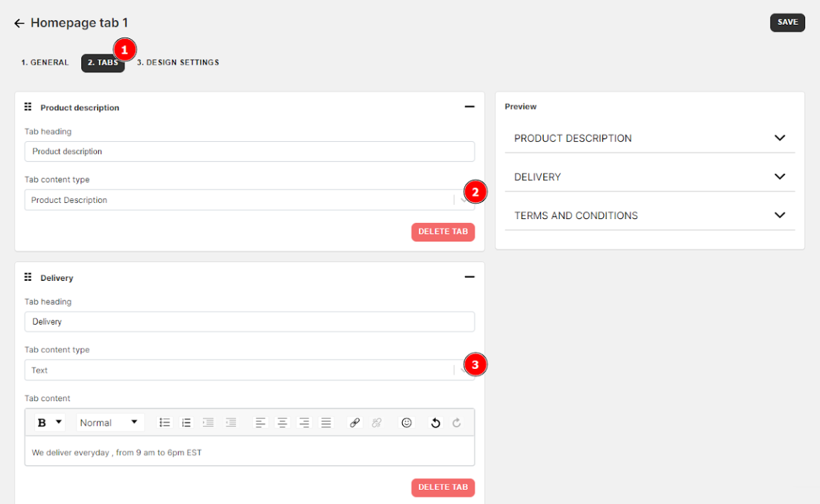Grab the drag handle for Product description

pos(28,107)
